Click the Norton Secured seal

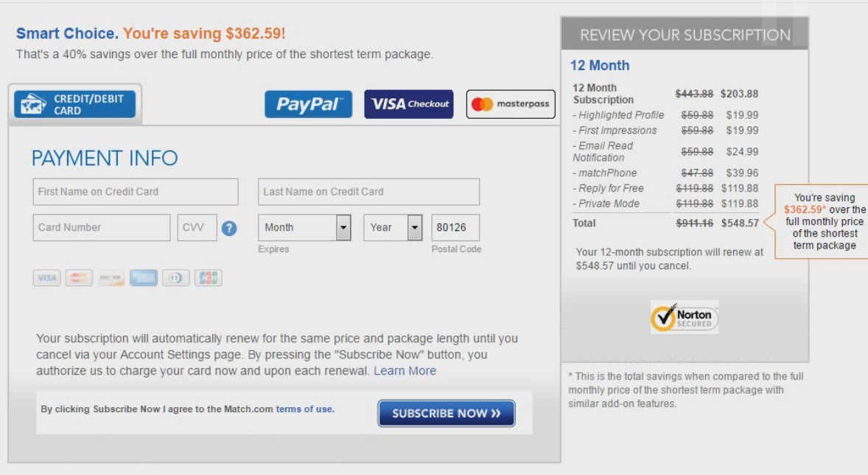point(684,316)
